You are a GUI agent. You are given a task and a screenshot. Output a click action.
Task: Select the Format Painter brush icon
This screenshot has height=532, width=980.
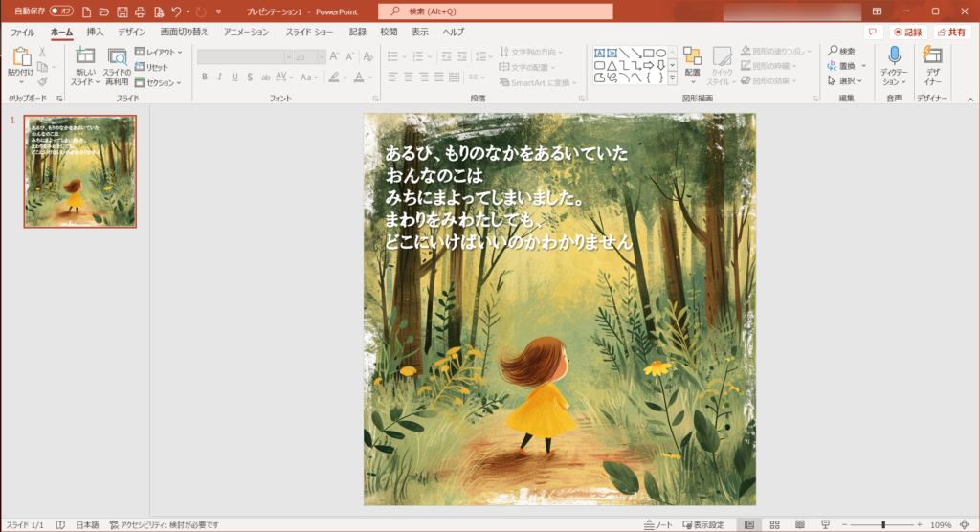click(x=42, y=82)
